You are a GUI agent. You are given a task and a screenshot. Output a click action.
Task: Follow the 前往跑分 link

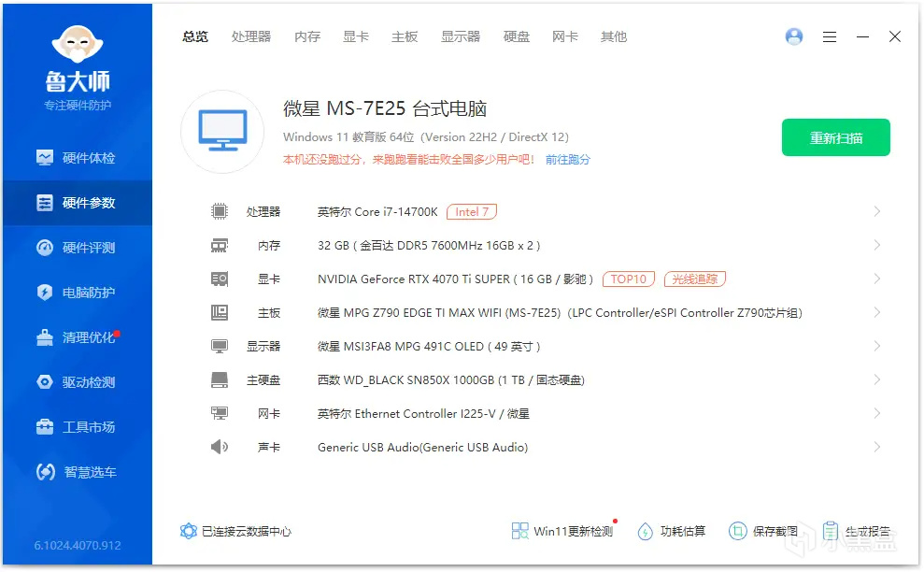(567, 159)
